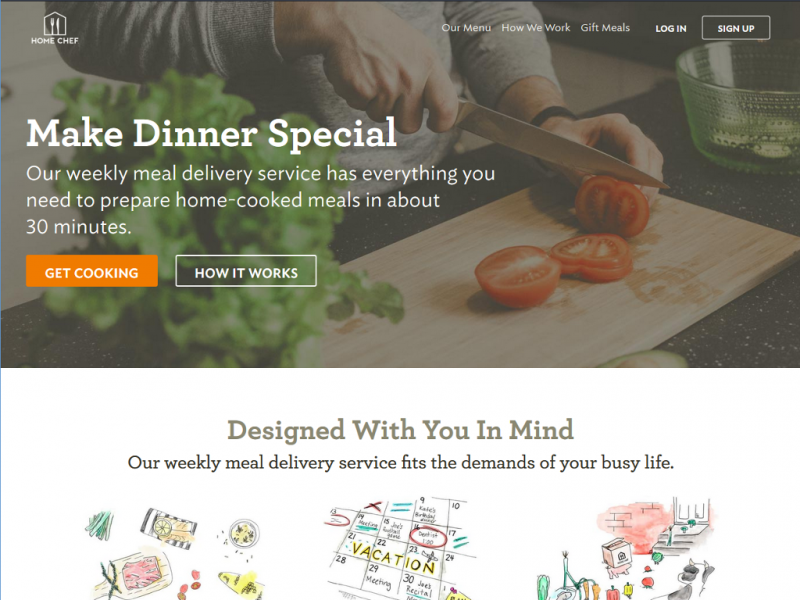Click the orange GET COOKING button
800x600 pixels.
(x=92, y=271)
